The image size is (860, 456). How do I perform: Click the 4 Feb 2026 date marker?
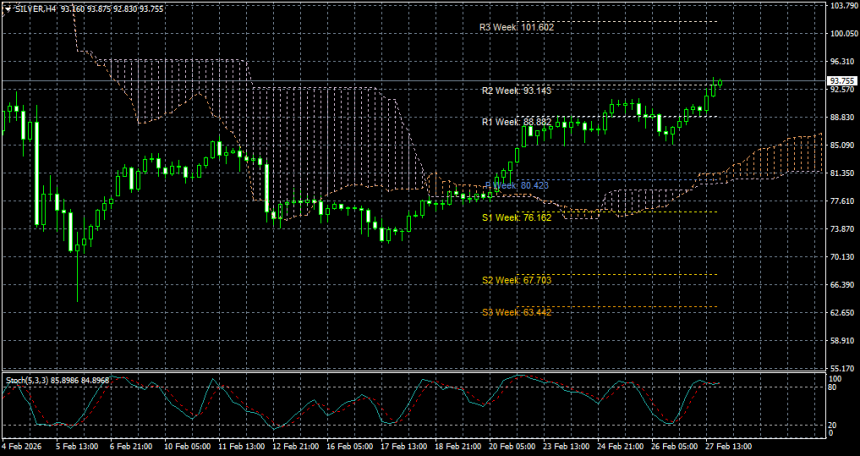[x=22, y=446]
